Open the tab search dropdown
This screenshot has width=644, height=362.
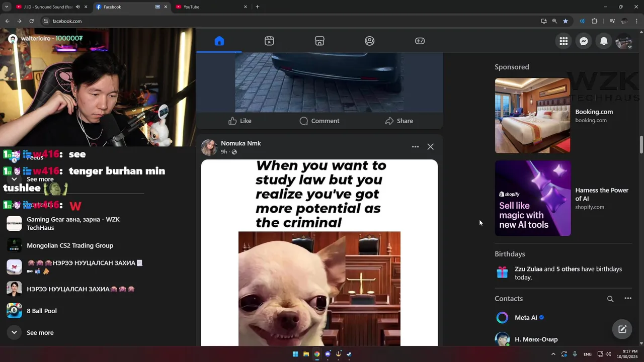coord(7,7)
